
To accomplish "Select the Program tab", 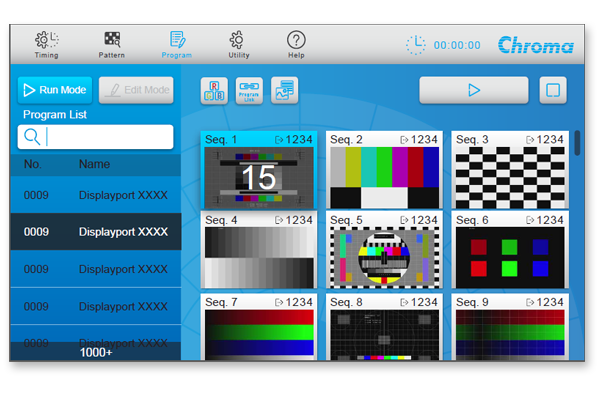I will tap(177, 45).
